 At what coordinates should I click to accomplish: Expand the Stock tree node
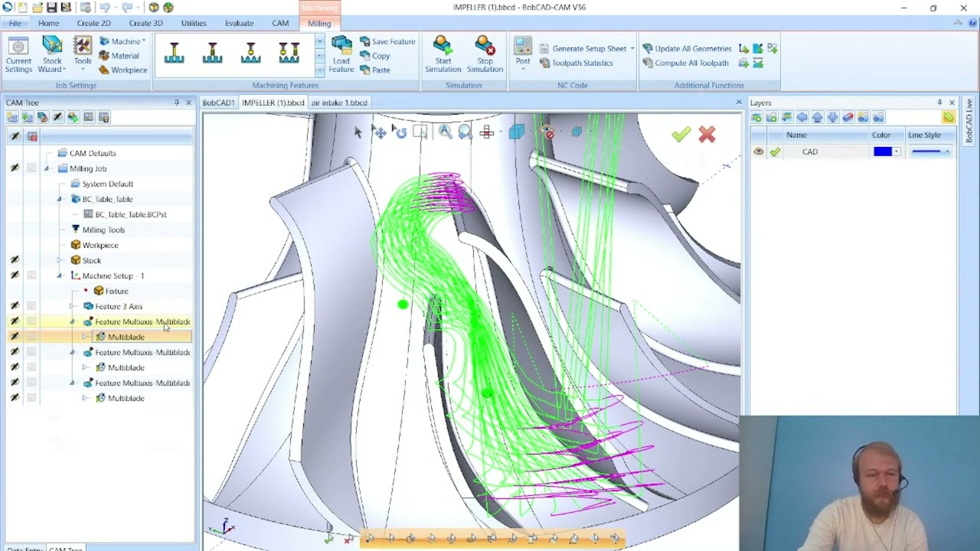(60, 260)
